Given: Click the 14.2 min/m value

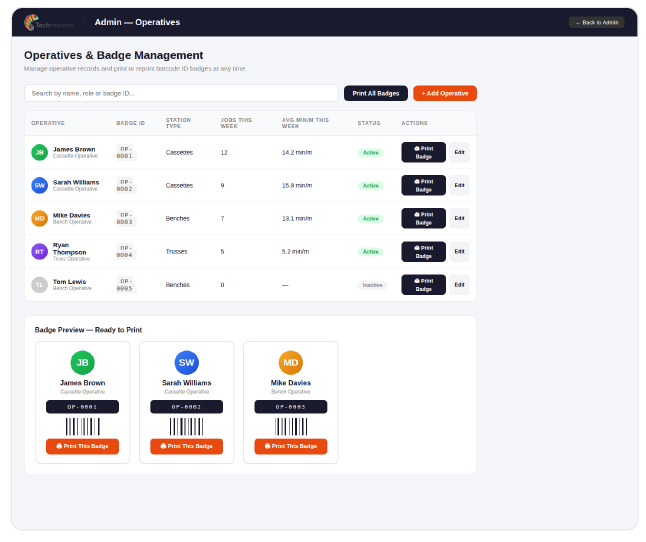Looking at the screenshot, I should click(297, 152).
